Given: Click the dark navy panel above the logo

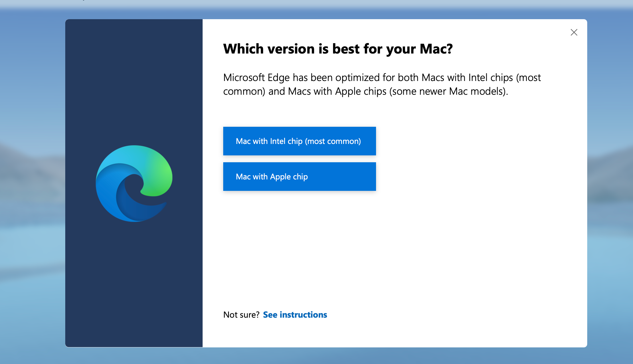Looking at the screenshot, I should 134,80.
